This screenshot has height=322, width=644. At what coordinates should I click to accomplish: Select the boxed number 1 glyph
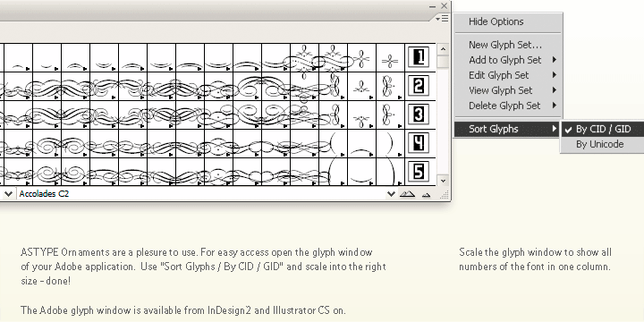click(419, 56)
